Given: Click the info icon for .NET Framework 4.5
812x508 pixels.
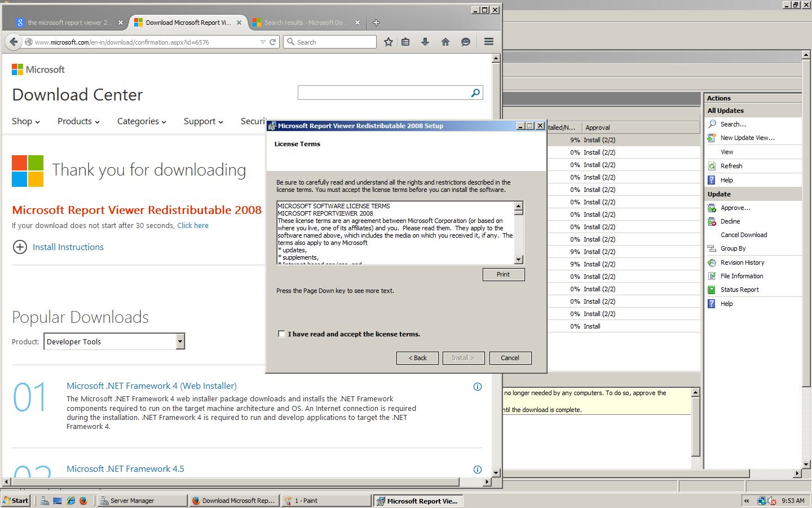Looking at the screenshot, I should tap(478, 470).
